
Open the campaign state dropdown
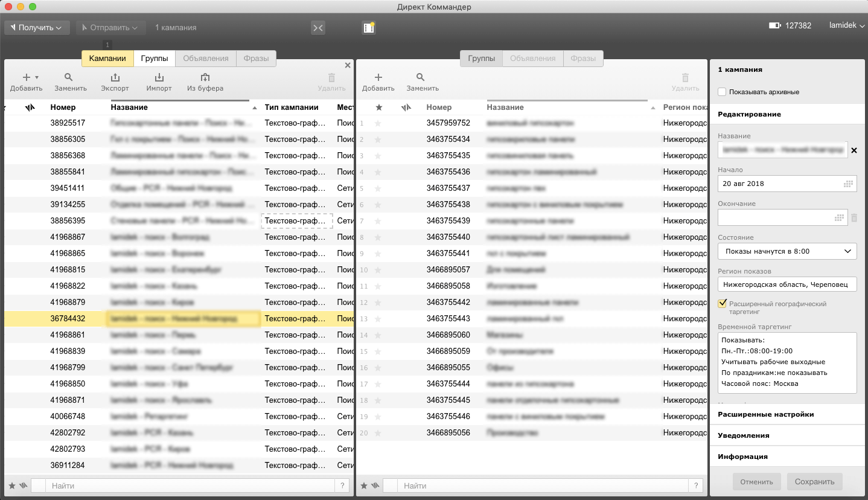(x=787, y=251)
